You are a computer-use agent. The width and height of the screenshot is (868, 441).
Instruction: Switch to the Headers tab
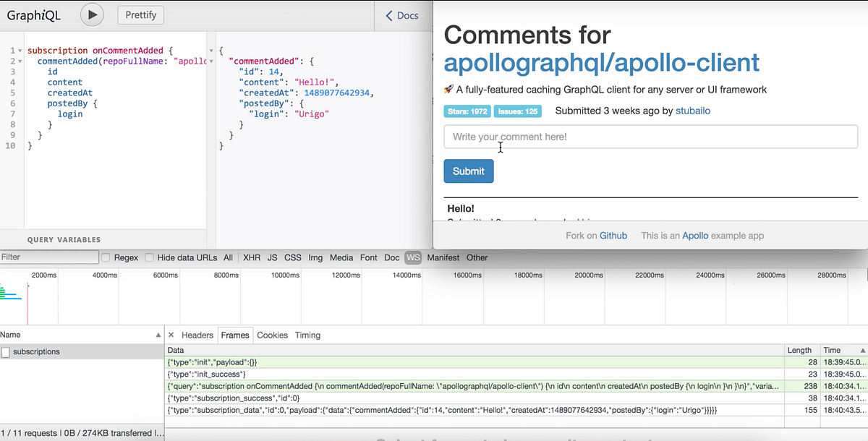point(197,335)
